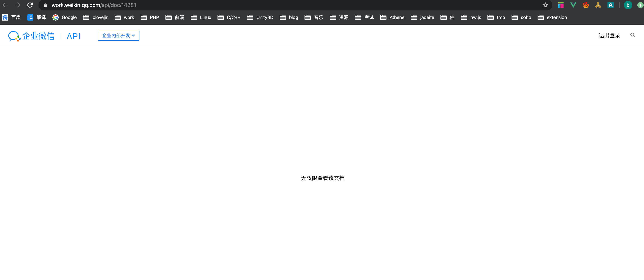Open the Baidu bookmark

click(x=11, y=17)
